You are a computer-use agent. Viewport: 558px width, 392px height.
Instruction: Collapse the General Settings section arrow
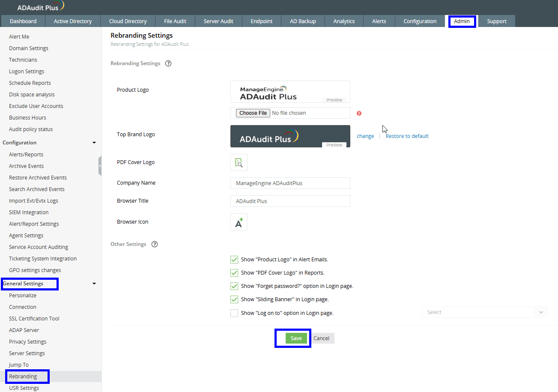coord(94,284)
